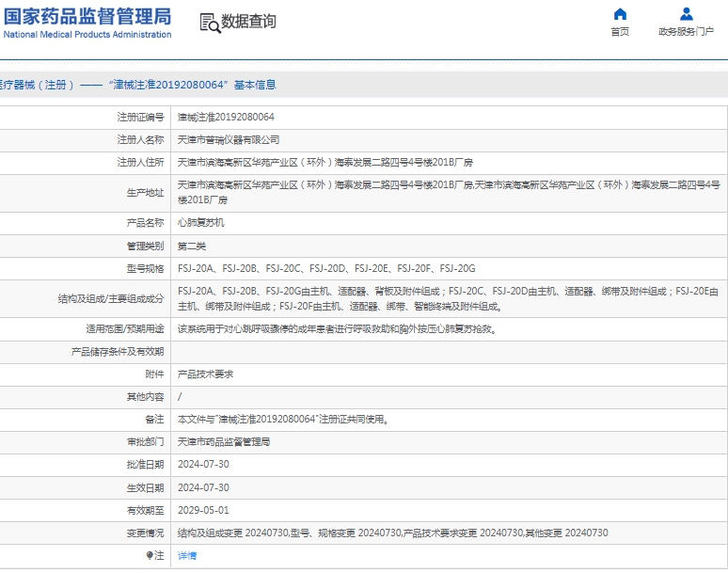This screenshot has width=728, height=573.
Task: Click the National Medical Products Administration logo
Action: [87, 23]
